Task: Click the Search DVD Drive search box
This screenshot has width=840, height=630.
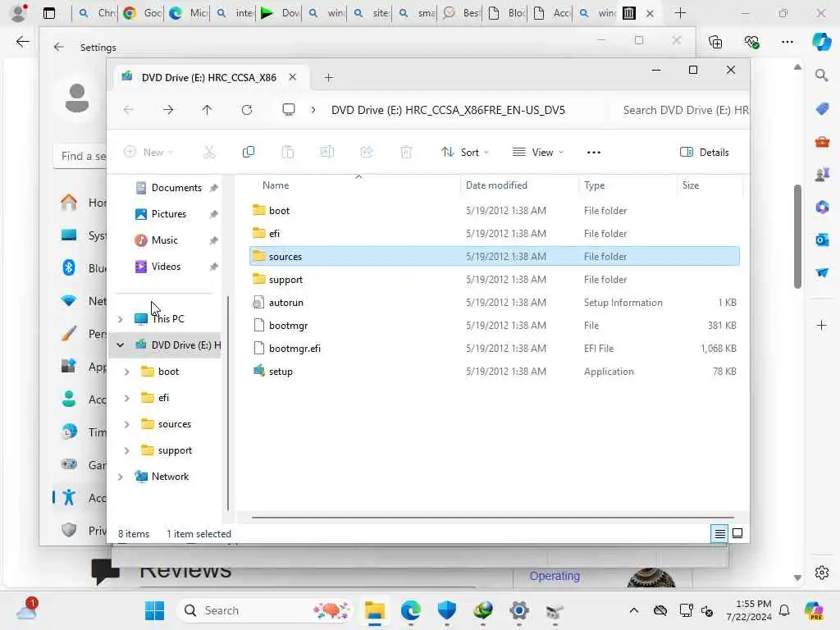Action: coord(680,111)
